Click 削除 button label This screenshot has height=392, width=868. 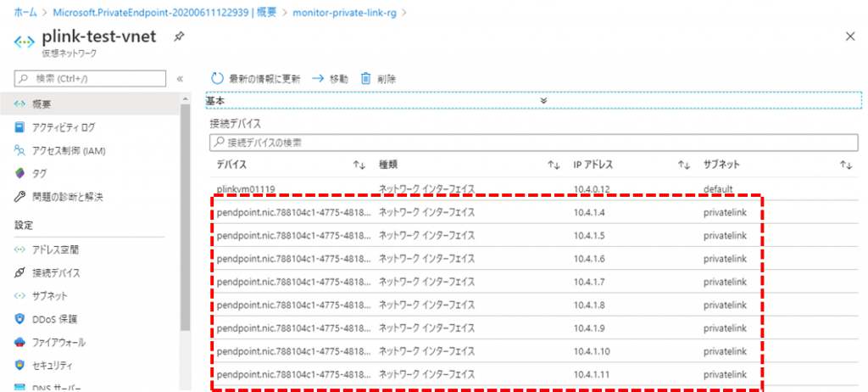click(387, 79)
